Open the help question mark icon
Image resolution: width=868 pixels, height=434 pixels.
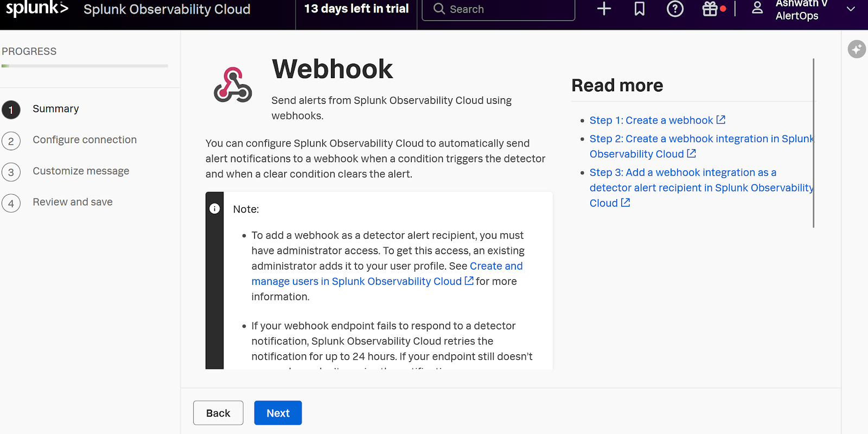coord(675,9)
